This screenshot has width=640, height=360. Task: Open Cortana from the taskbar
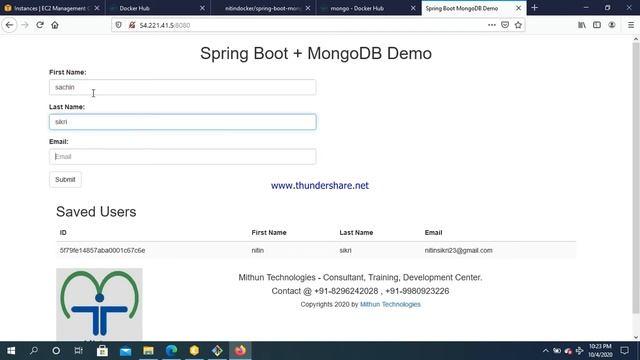click(56, 351)
